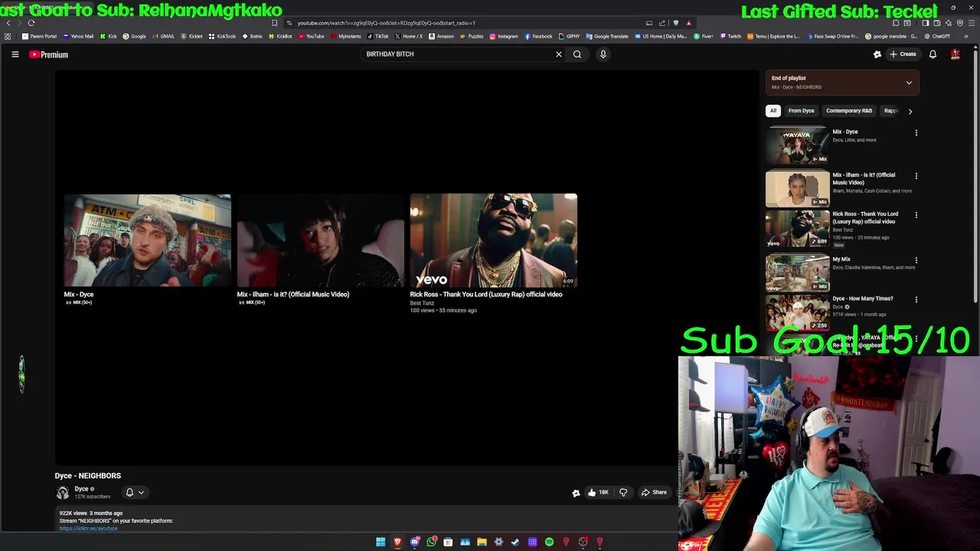The image size is (980, 551).
Task: Select the Contemporary R&B chip
Action: click(x=849, y=111)
